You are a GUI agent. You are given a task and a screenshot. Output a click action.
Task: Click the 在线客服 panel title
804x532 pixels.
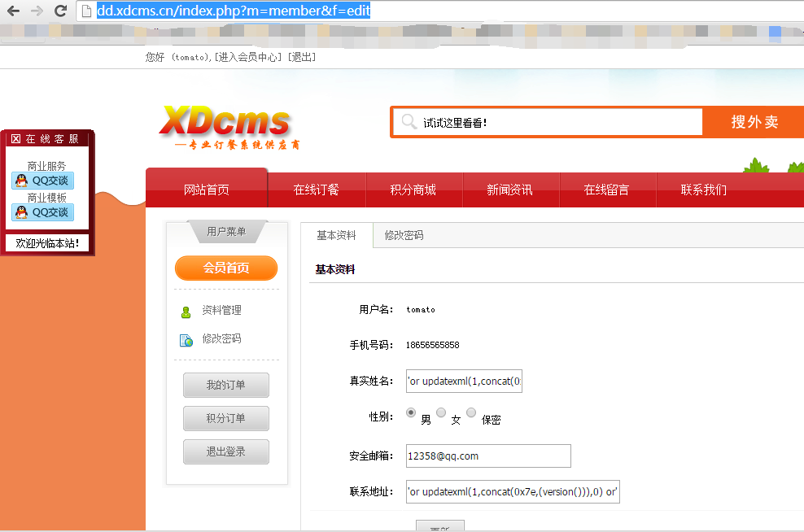click(x=52, y=139)
